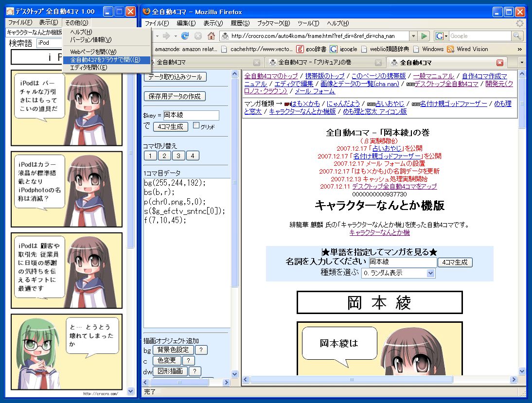Click 4コマ生成 button beside グリッド
Viewport: 532px width, 403px height.
[x=171, y=127]
